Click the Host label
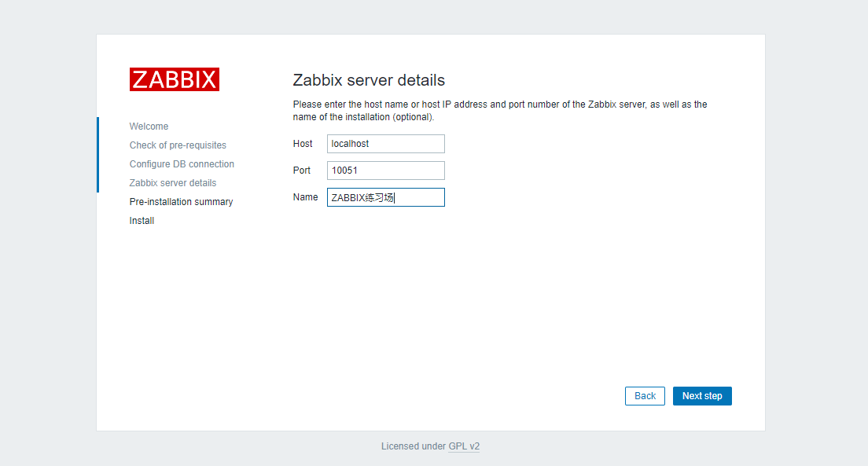This screenshot has height=466, width=868. click(x=303, y=144)
